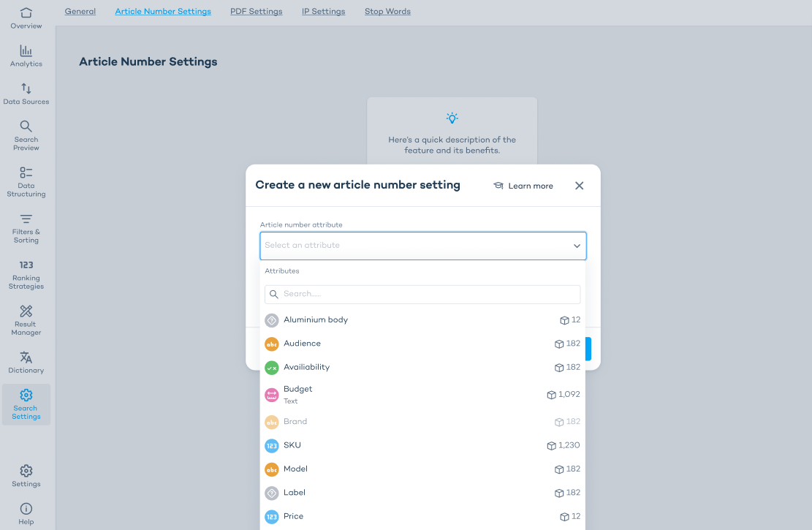812x530 pixels.
Task: Open Result Manager in sidebar
Action: point(26,320)
